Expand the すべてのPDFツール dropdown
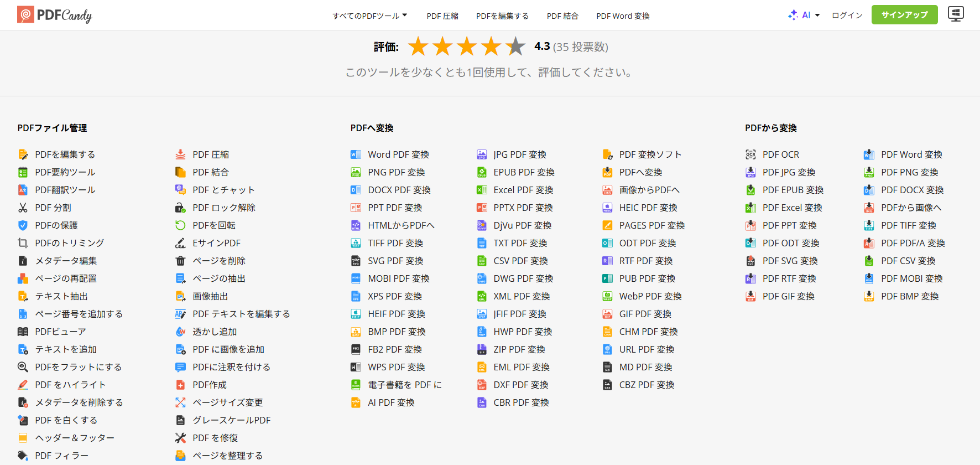 coord(369,16)
